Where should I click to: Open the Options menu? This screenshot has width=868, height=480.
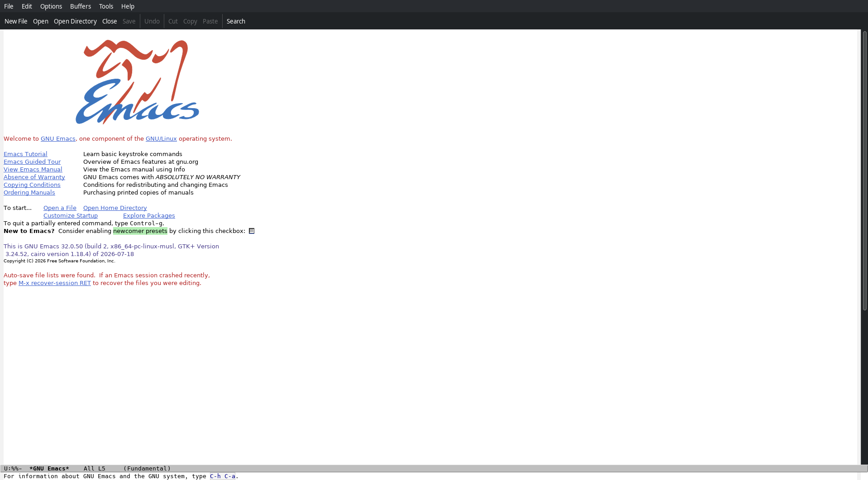51,6
